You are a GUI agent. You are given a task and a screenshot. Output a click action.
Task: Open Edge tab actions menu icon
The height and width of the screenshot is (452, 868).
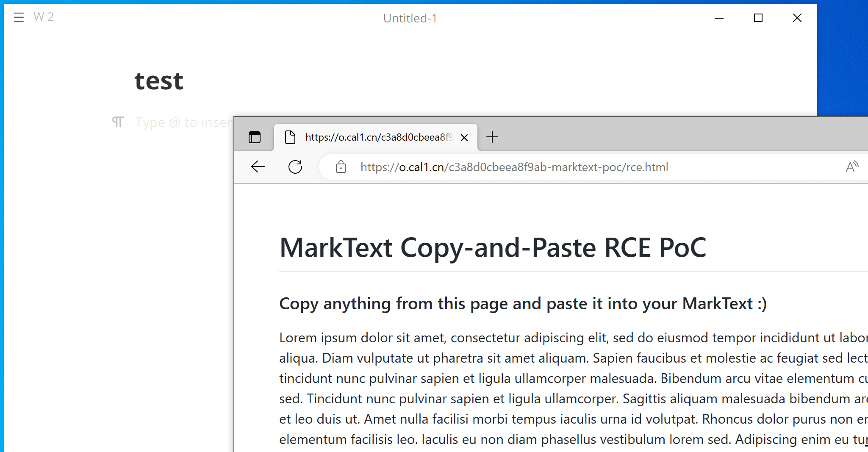[255, 137]
